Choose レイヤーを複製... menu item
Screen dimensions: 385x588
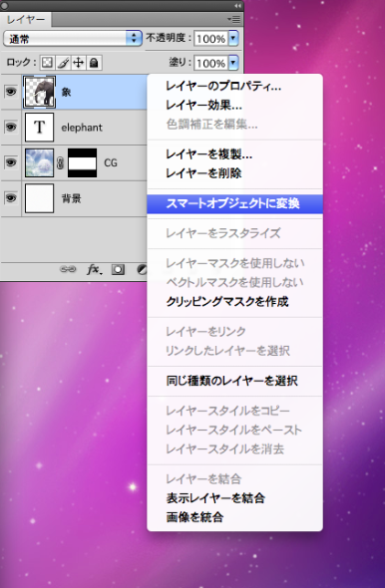click(234, 154)
